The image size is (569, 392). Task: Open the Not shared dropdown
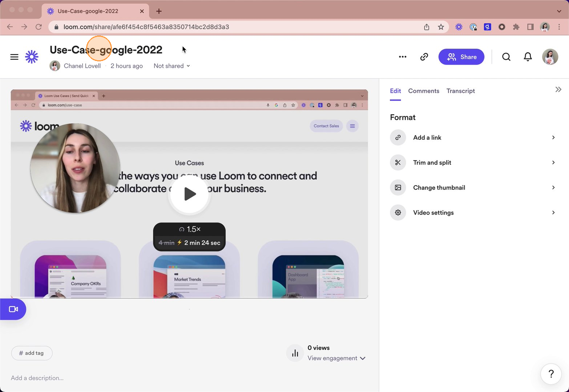172,66
